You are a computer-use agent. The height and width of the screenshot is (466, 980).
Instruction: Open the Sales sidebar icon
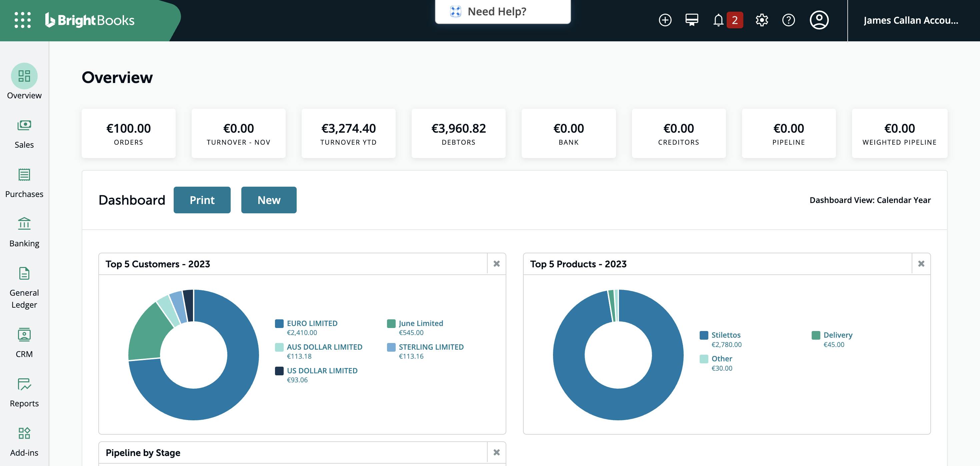pyautogui.click(x=24, y=125)
